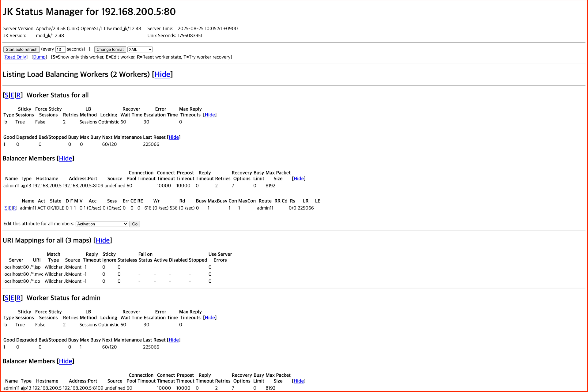Click S link for Worker Status for all
The height and width of the screenshot is (392, 588).
coord(6,95)
